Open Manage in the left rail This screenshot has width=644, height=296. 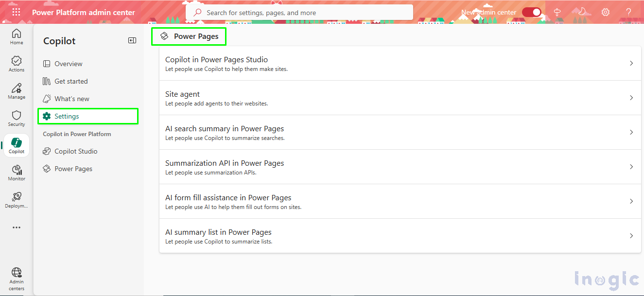17,91
